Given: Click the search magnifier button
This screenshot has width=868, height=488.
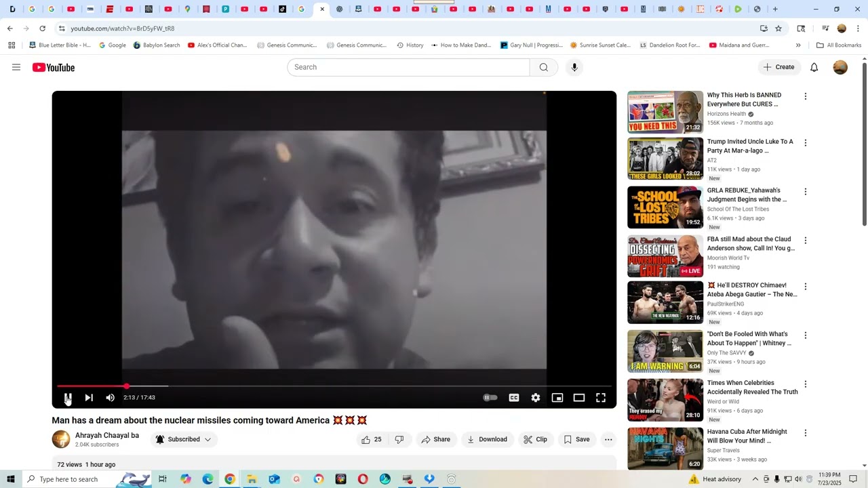Looking at the screenshot, I should [x=544, y=67].
